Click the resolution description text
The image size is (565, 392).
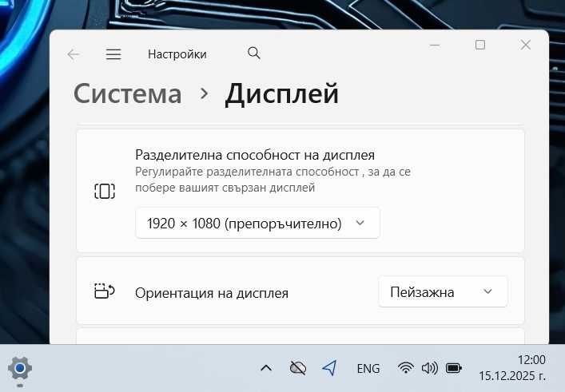pyautogui.click(x=273, y=180)
